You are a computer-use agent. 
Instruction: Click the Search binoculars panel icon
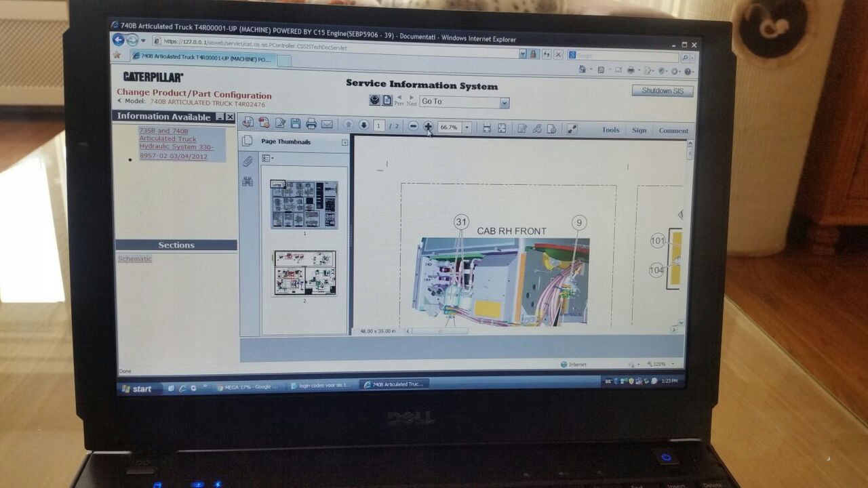tap(248, 182)
